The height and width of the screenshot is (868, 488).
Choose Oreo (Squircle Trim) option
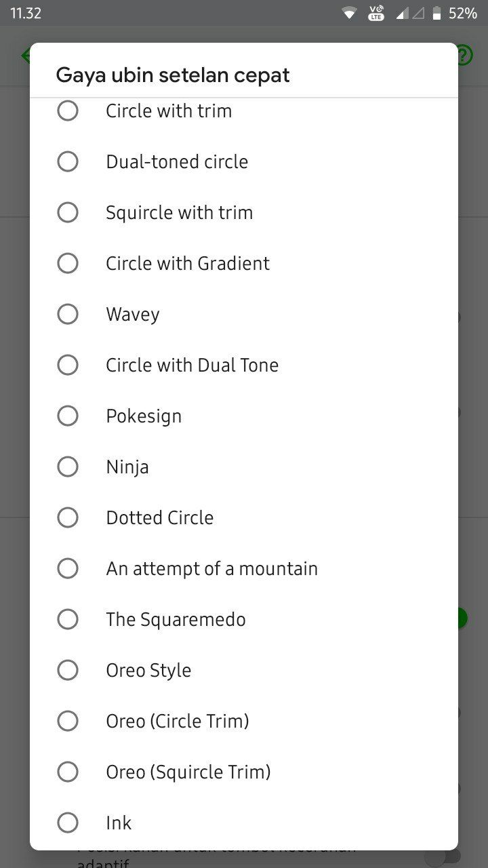pos(244,772)
